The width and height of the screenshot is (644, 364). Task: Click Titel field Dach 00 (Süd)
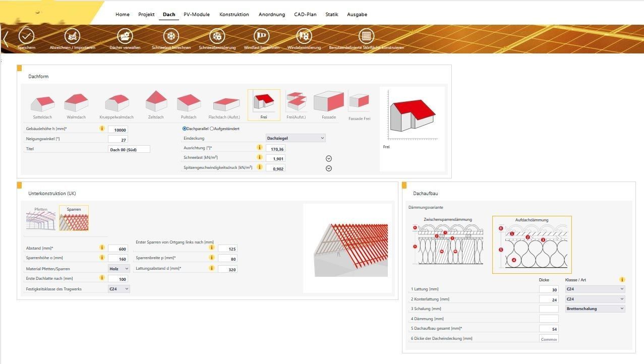click(129, 149)
